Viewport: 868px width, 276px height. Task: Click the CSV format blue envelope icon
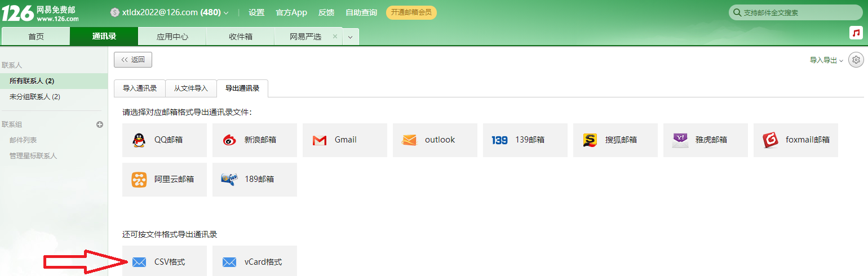tap(139, 262)
